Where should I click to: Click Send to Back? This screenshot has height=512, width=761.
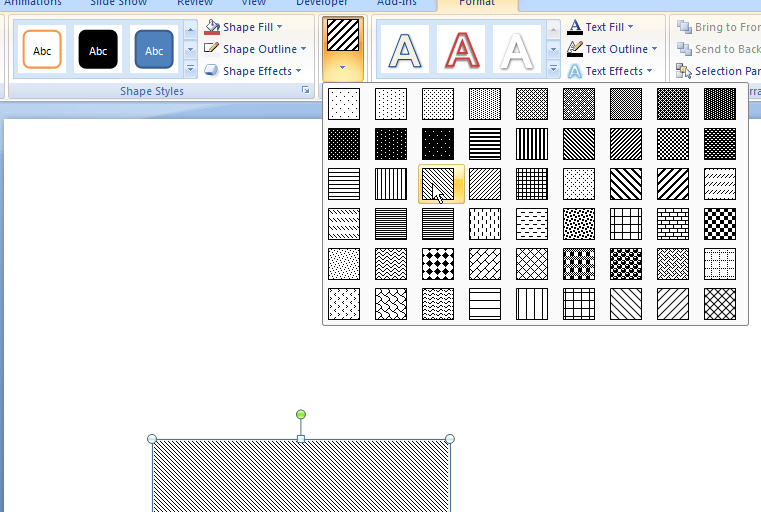click(x=718, y=49)
